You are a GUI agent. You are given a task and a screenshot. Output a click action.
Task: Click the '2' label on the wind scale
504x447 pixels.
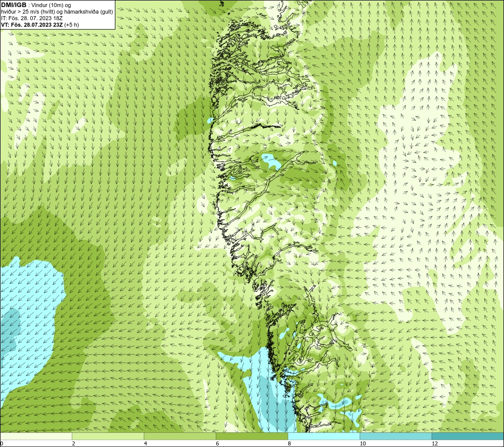(x=74, y=443)
